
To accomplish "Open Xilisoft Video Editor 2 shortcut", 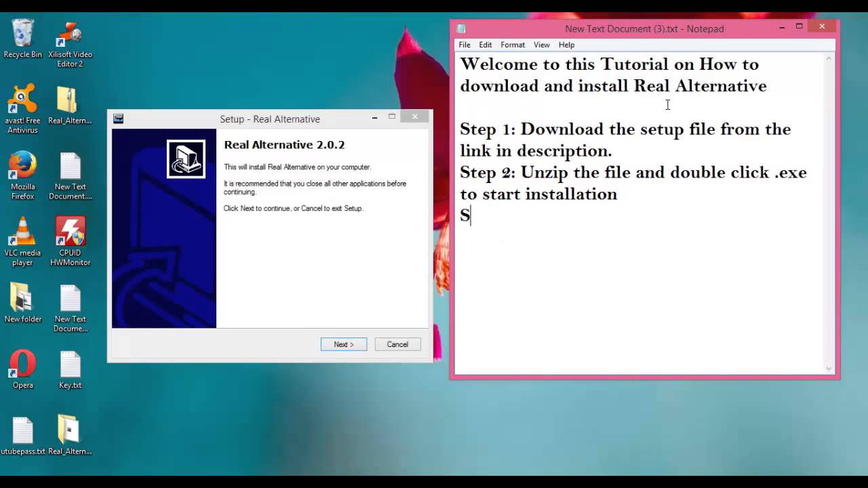I will [70, 43].
